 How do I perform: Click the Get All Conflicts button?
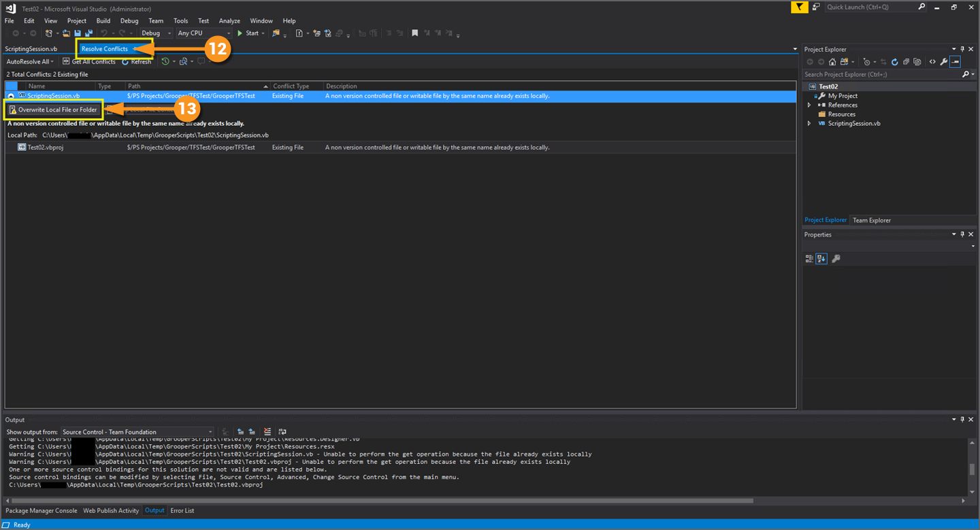click(x=89, y=62)
